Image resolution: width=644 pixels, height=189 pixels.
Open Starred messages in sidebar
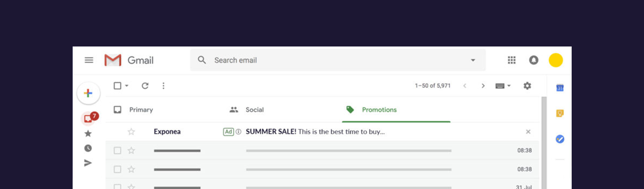pos(88,133)
